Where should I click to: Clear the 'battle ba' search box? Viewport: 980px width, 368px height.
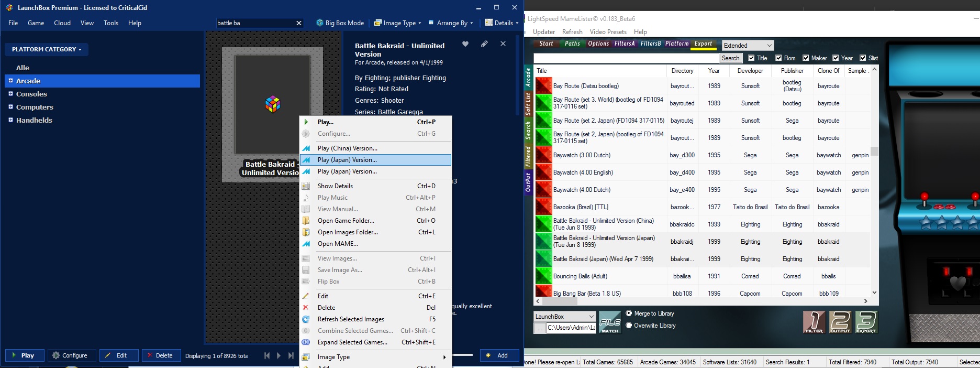click(299, 23)
